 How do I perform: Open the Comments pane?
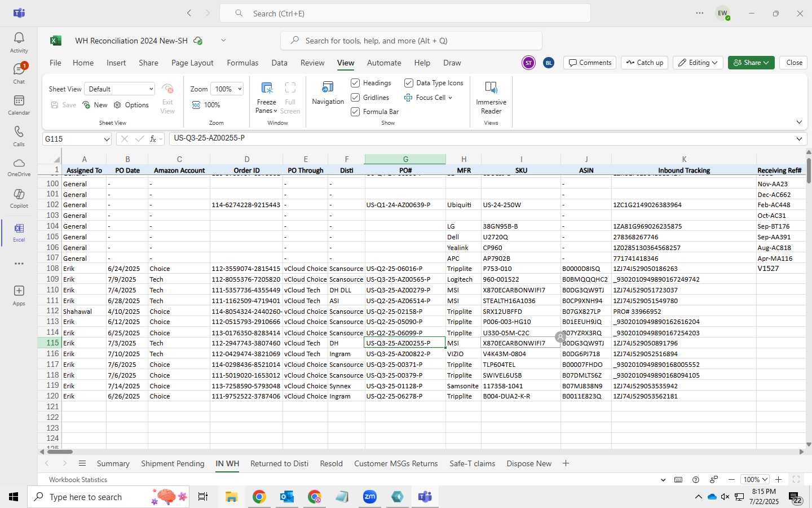tap(590, 63)
